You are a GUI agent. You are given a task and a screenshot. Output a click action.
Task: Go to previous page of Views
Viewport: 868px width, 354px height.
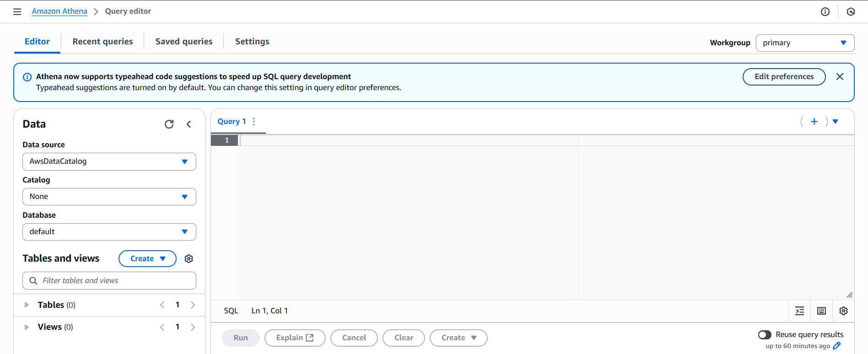point(162,327)
